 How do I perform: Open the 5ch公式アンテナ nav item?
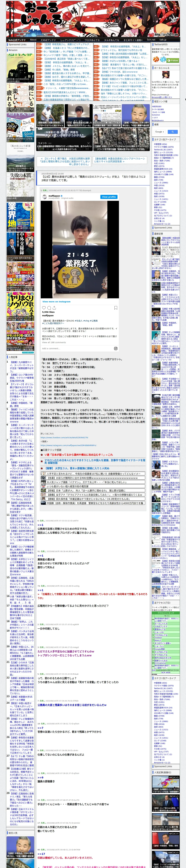17,40
